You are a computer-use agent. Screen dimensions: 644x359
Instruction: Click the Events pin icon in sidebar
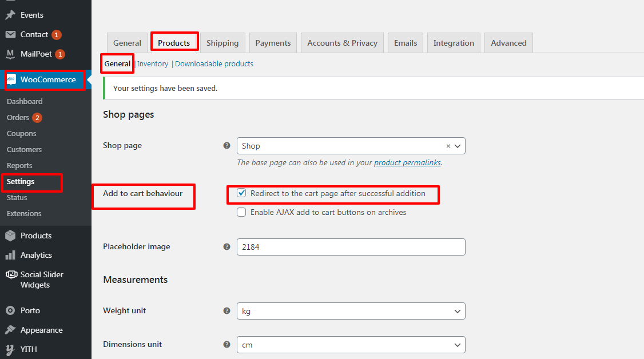[10, 15]
